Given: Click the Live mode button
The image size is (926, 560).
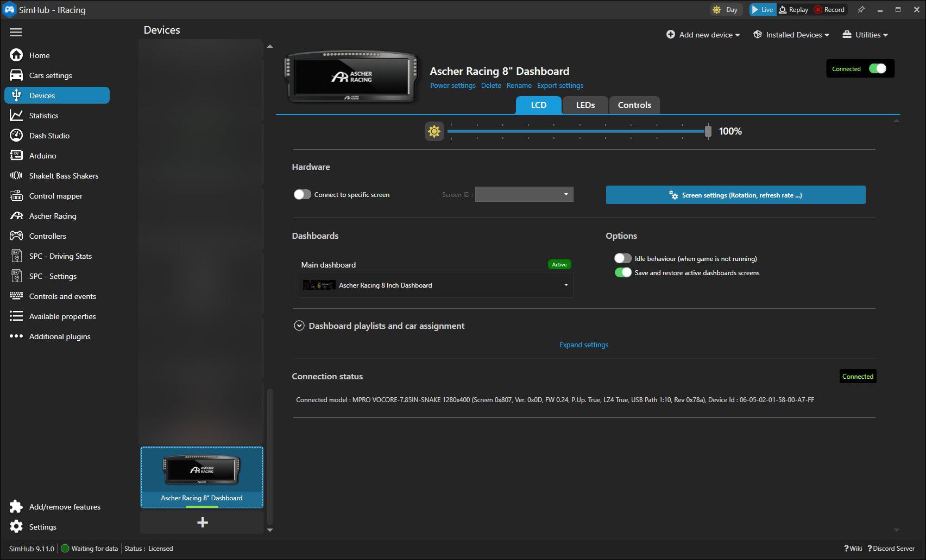Looking at the screenshot, I should (763, 10).
